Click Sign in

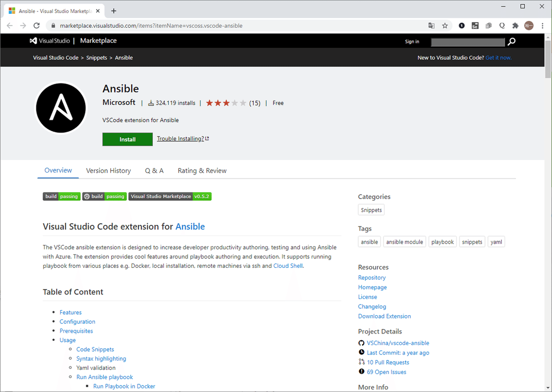(412, 42)
